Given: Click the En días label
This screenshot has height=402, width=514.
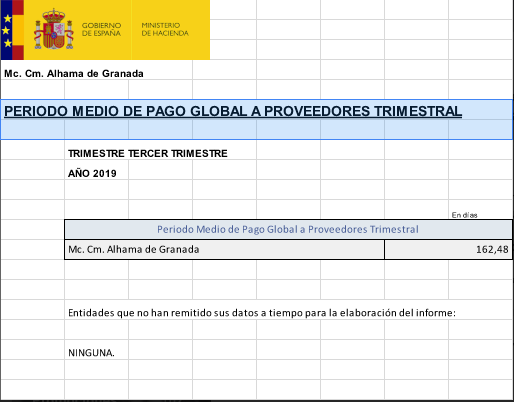Looking at the screenshot, I should pos(464,215).
